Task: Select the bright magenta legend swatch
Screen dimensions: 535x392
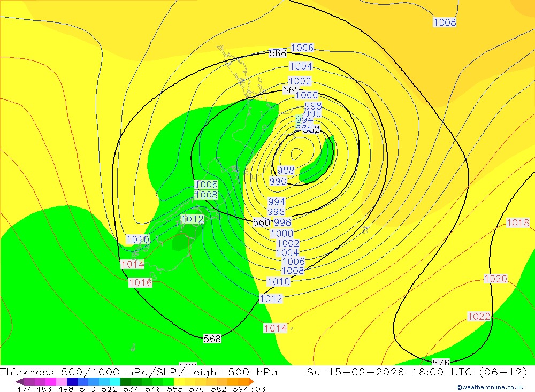Action: pos(50,381)
